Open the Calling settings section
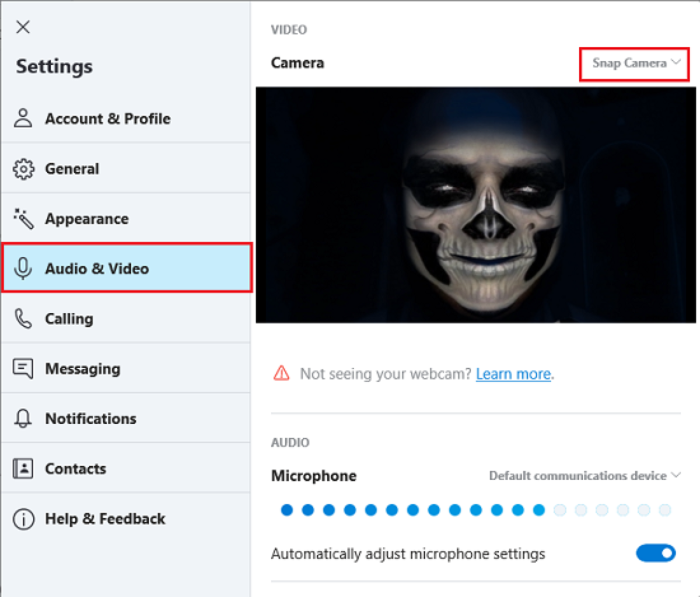Viewport: 700px width, 597px height. [69, 319]
